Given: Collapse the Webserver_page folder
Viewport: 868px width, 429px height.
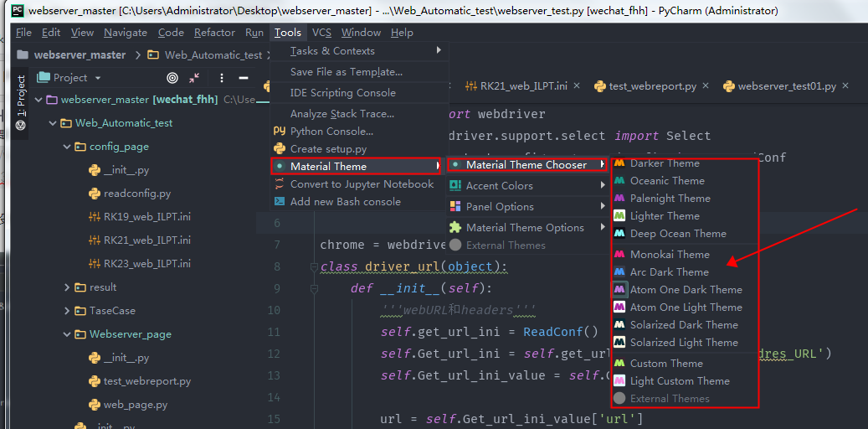Looking at the screenshot, I should pos(67,334).
